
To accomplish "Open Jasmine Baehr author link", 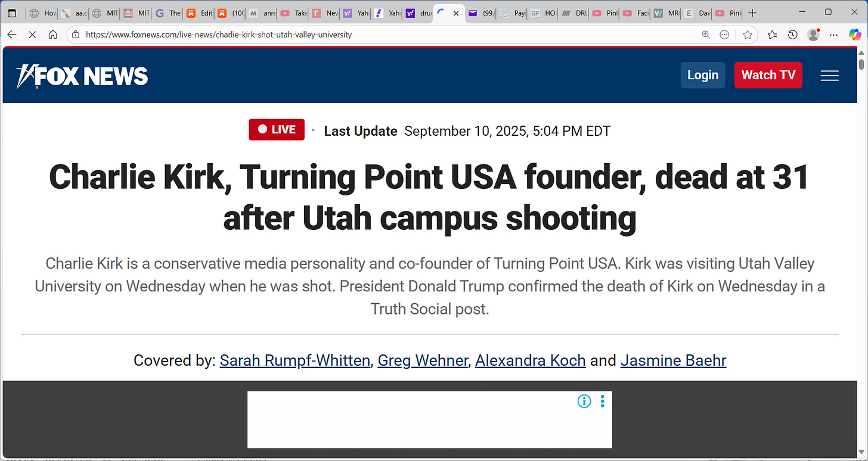I will [673, 360].
